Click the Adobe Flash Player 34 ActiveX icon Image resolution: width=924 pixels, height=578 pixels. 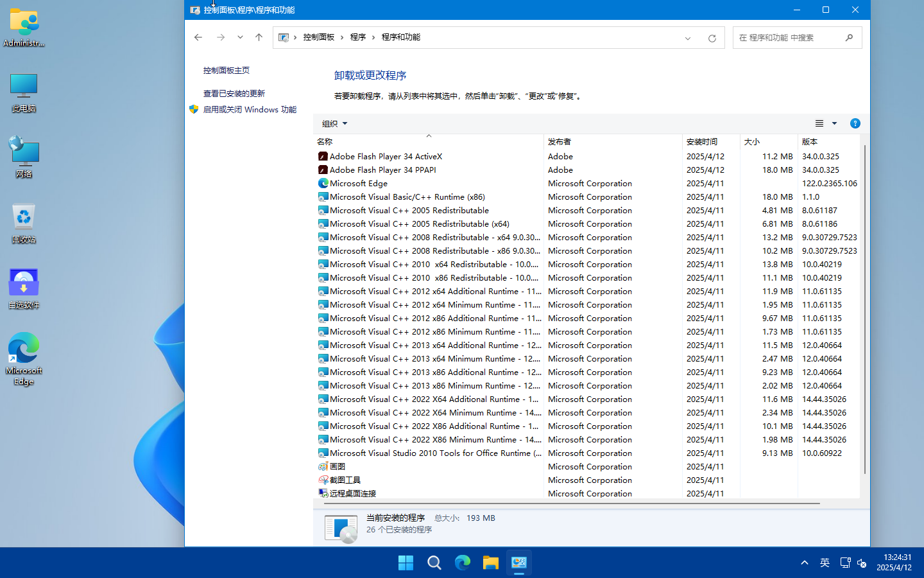tap(323, 156)
